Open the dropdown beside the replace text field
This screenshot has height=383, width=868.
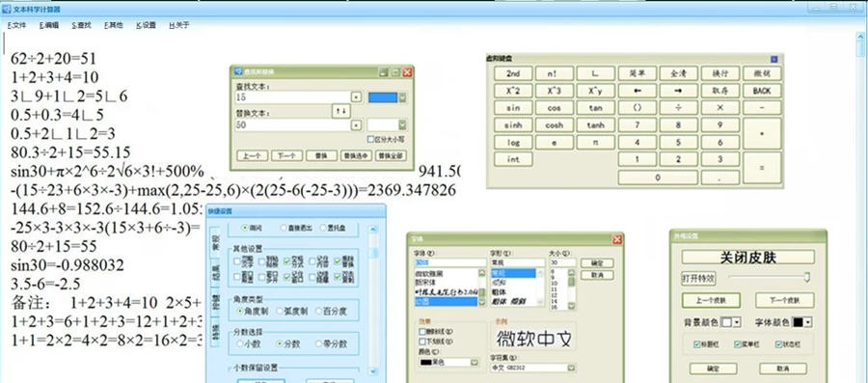402,125
